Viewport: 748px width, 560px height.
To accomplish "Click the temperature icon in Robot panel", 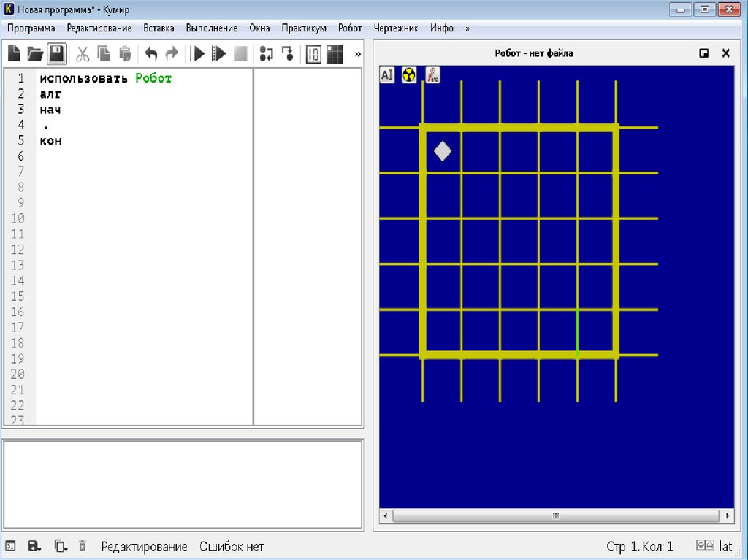I will point(432,74).
